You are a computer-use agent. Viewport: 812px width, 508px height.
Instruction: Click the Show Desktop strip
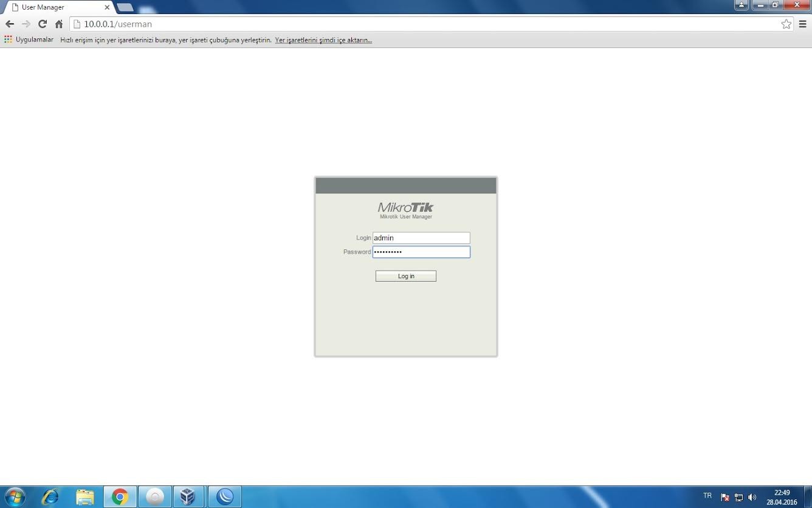(808, 497)
